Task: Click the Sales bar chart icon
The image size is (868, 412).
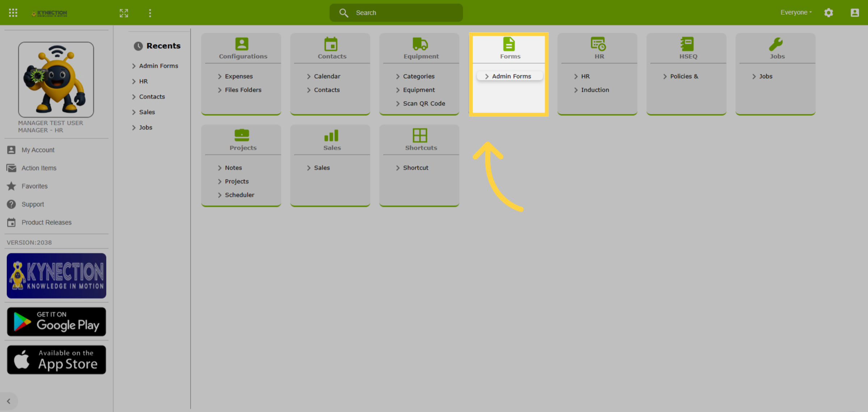Action: [x=331, y=135]
